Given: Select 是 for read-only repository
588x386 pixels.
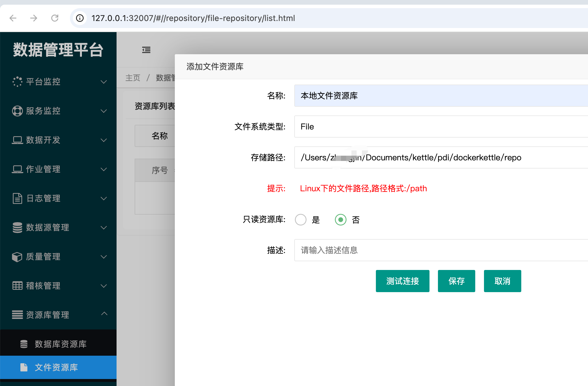Looking at the screenshot, I should (300, 220).
